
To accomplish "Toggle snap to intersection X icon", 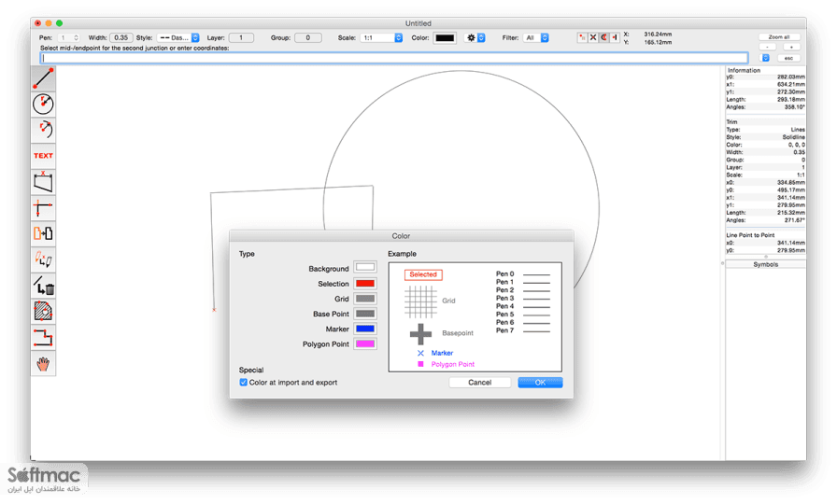I will coord(593,37).
